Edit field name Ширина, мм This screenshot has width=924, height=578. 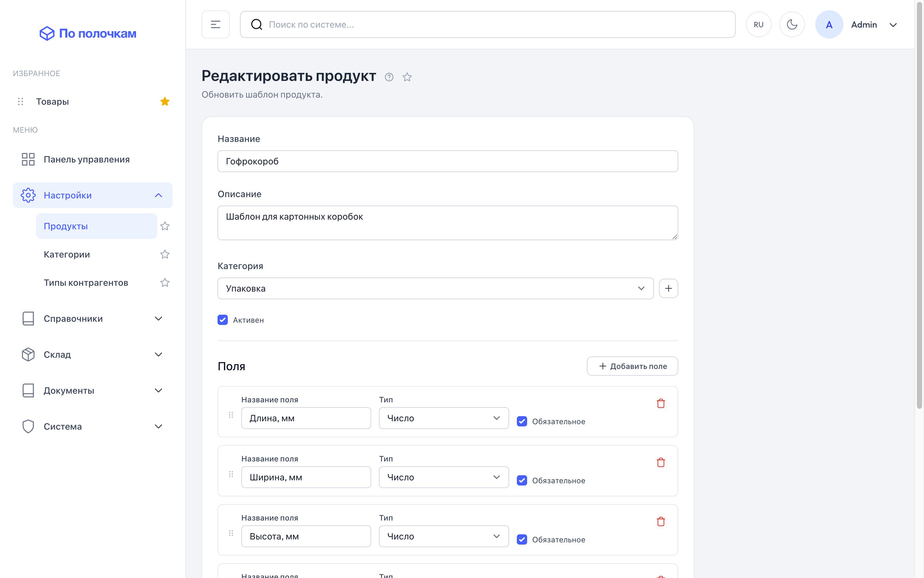(306, 477)
